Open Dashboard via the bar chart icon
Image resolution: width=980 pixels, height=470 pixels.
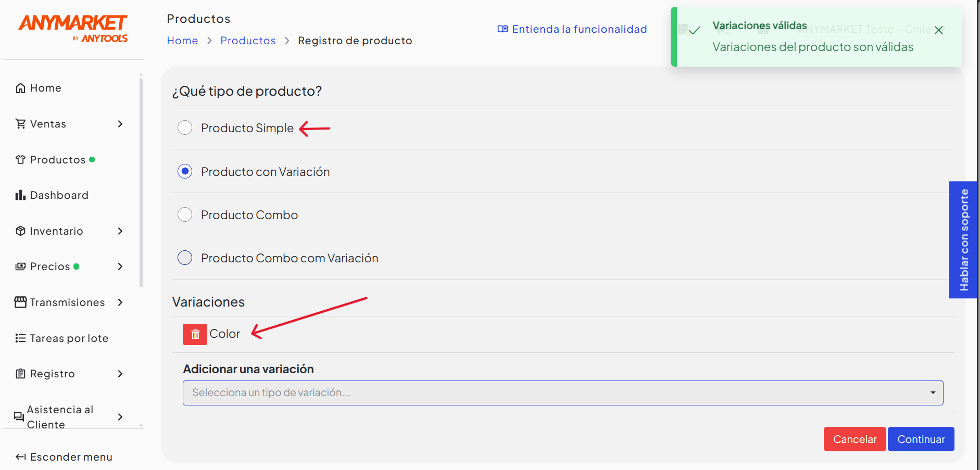[x=20, y=195]
